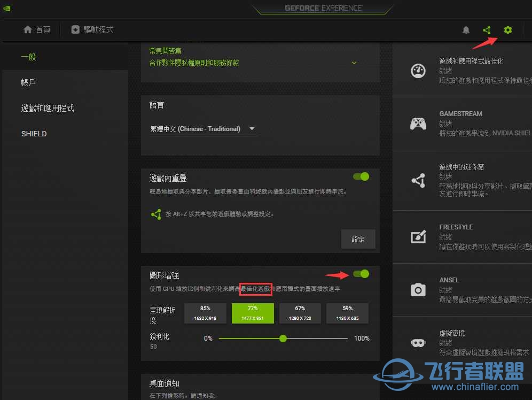The image size is (532, 400).
Task: Click the 遊戲和應用程式最佳化 feature title
Action: (x=471, y=61)
